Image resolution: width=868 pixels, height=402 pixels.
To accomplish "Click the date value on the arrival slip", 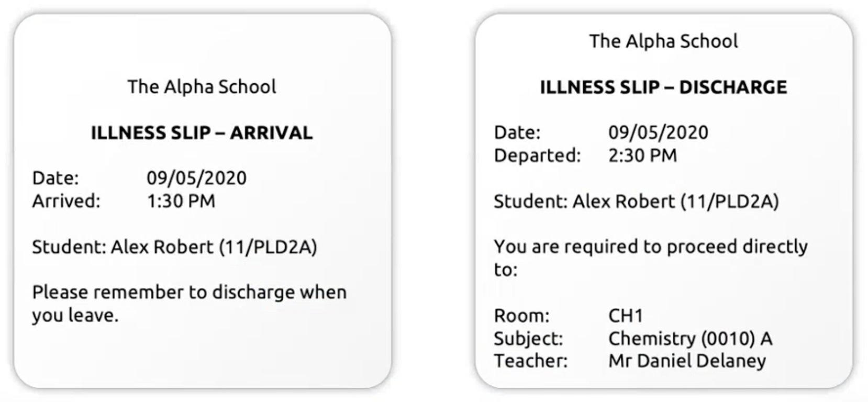I will (196, 178).
